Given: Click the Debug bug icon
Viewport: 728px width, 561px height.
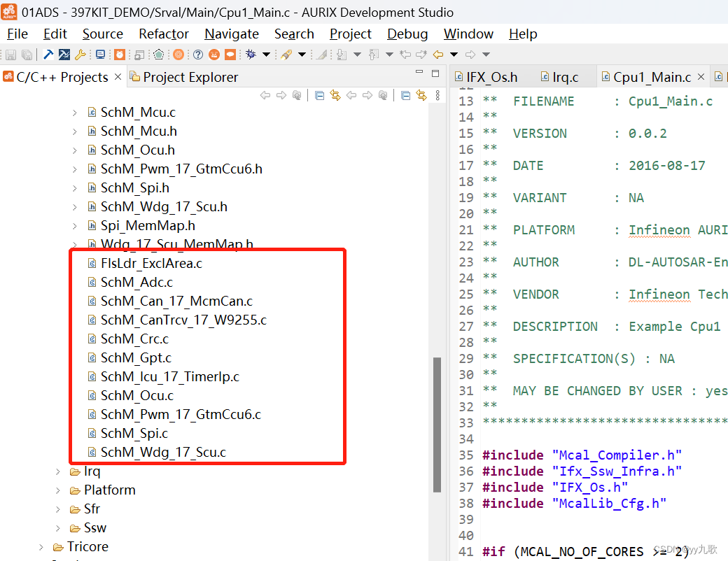Looking at the screenshot, I should coord(251,55).
